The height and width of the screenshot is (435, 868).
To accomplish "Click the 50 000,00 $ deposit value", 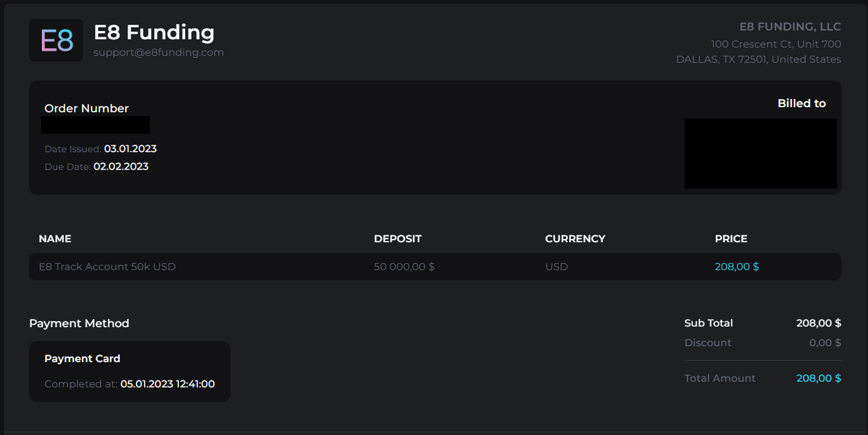I will coord(404,267).
